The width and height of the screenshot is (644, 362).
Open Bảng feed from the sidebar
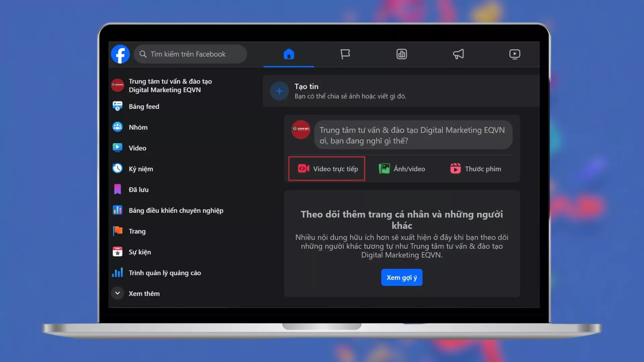[x=144, y=106]
